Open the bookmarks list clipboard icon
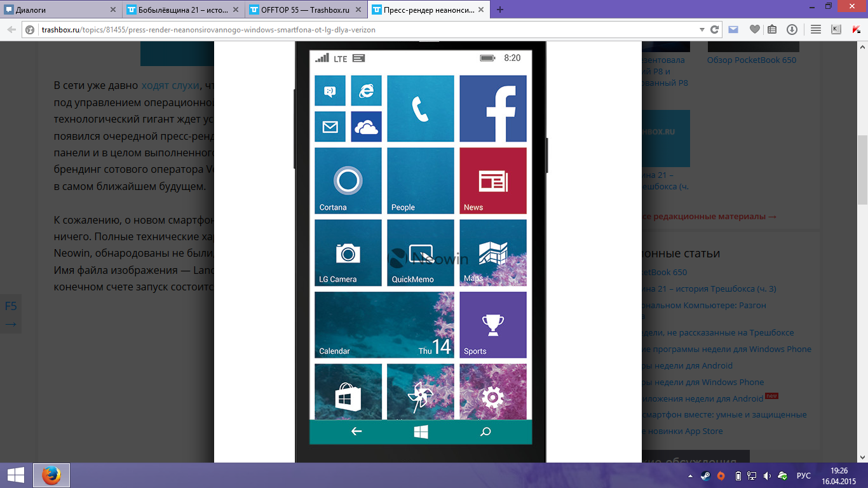The image size is (868, 488). click(772, 29)
